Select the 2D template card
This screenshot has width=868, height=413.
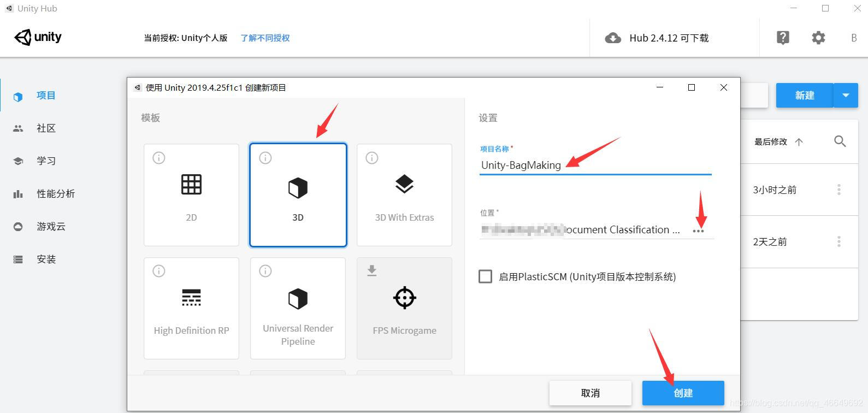coord(191,195)
